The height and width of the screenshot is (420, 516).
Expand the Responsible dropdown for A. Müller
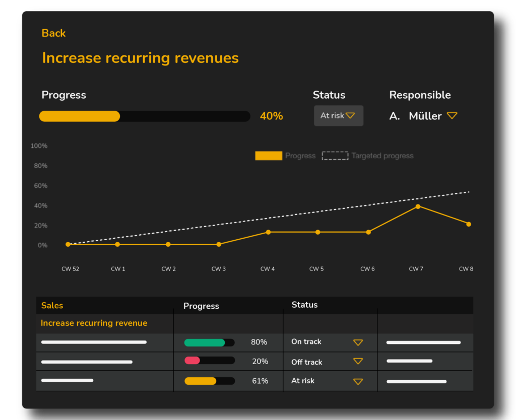point(452,115)
